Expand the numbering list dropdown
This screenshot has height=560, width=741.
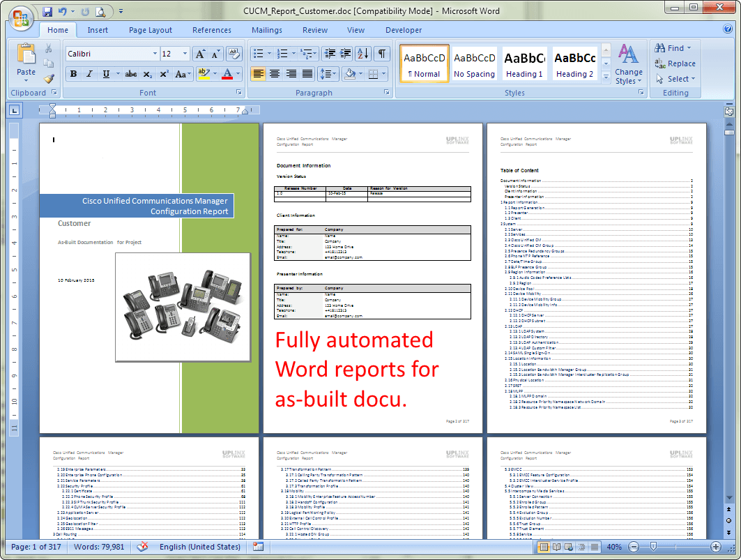(x=293, y=54)
